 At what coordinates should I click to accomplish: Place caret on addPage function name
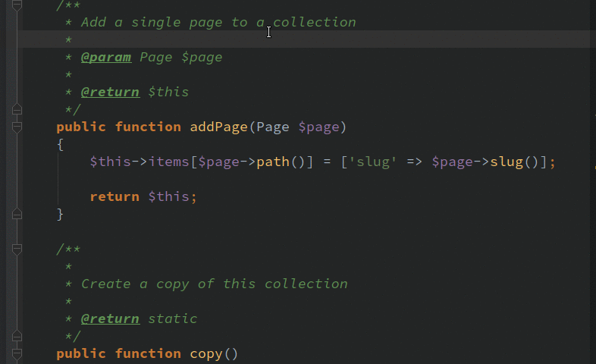click(x=218, y=127)
